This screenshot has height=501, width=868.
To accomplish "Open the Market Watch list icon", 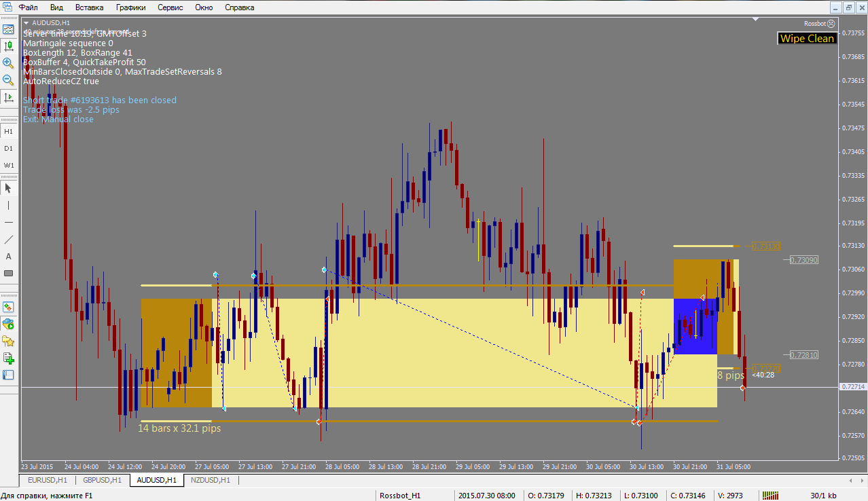I will 8,375.
